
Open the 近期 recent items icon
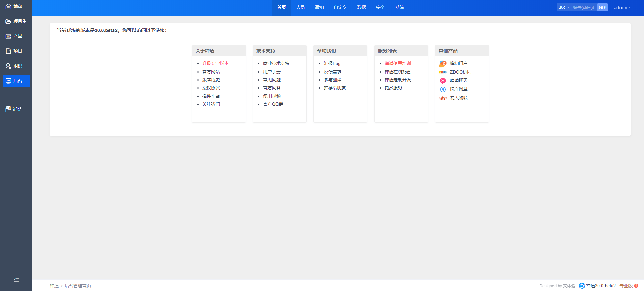point(8,109)
